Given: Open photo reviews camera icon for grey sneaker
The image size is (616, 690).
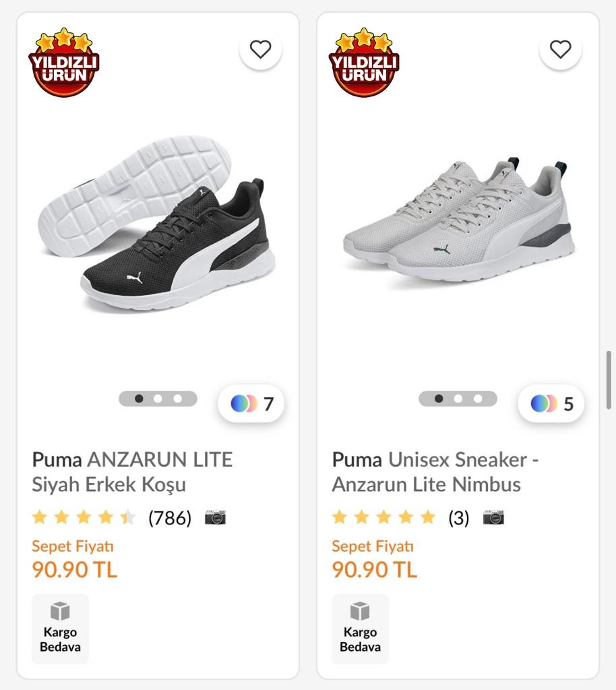Looking at the screenshot, I should [x=493, y=517].
